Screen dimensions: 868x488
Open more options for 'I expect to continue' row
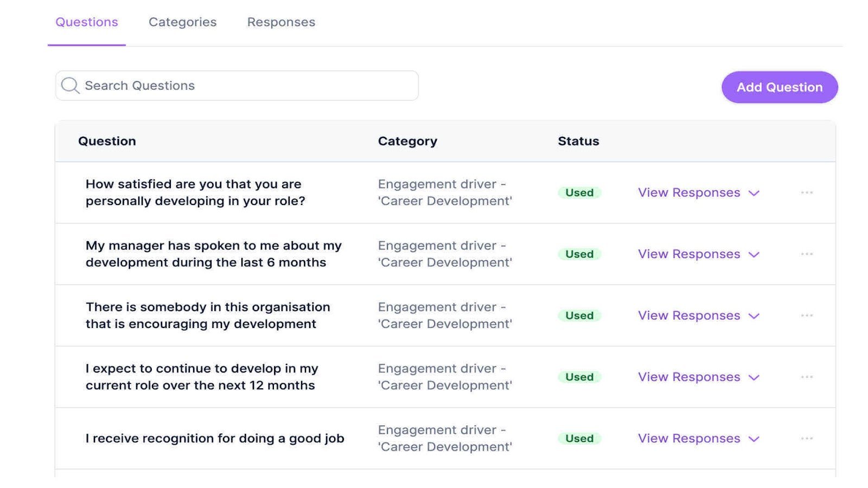[807, 377]
